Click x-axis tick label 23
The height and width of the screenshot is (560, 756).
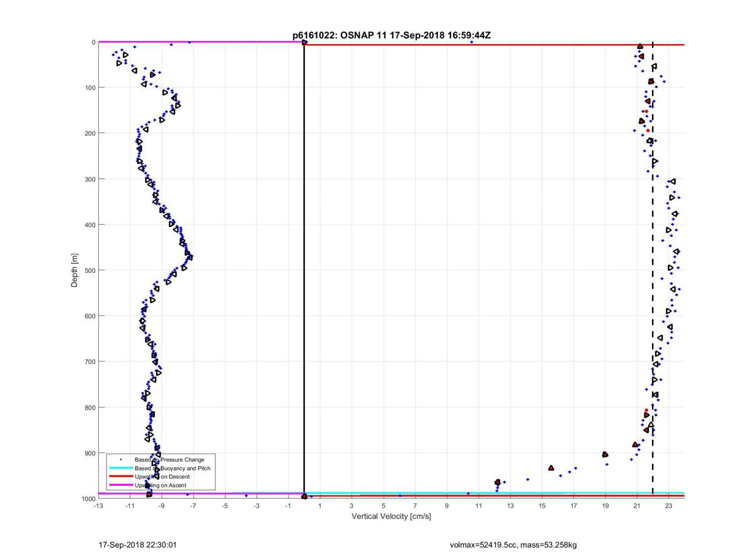(x=668, y=506)
